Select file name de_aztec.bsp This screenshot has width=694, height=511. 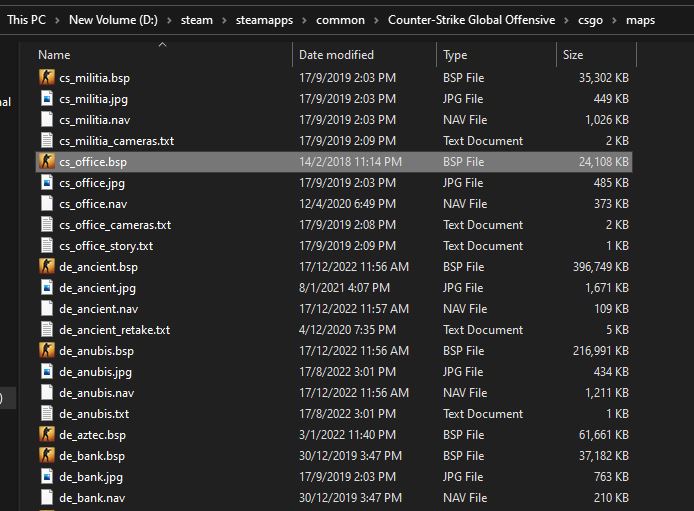click(93, 435)
